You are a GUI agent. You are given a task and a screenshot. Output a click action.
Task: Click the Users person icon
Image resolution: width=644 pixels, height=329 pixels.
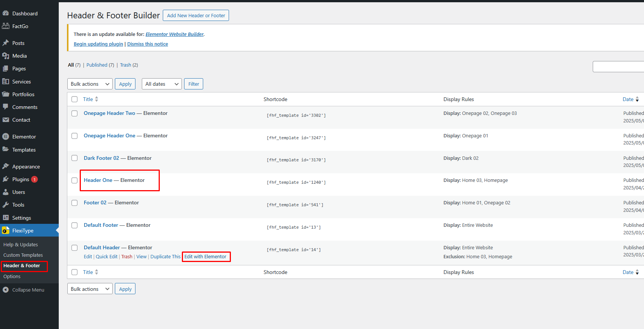(6, 192)
